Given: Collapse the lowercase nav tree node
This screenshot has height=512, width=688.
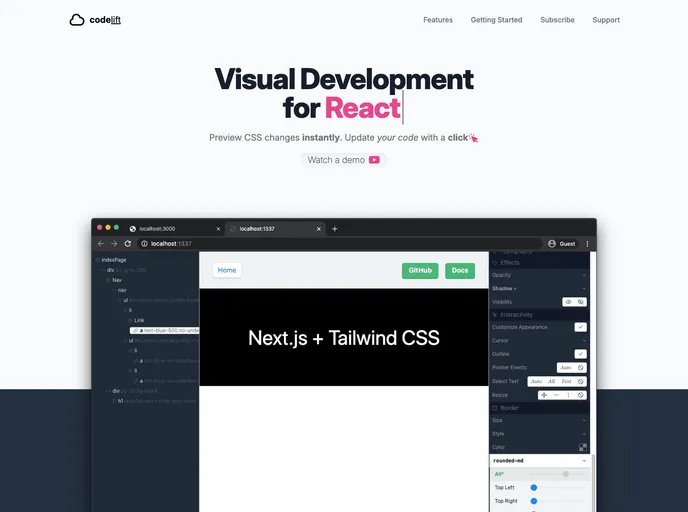Looking at the screenshot, I should pos(113,290).
